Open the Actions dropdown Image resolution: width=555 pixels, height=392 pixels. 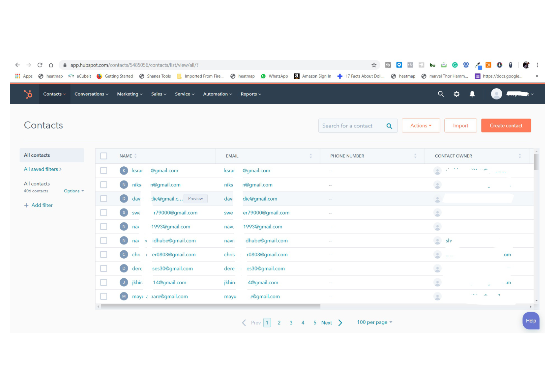(421, 126)
